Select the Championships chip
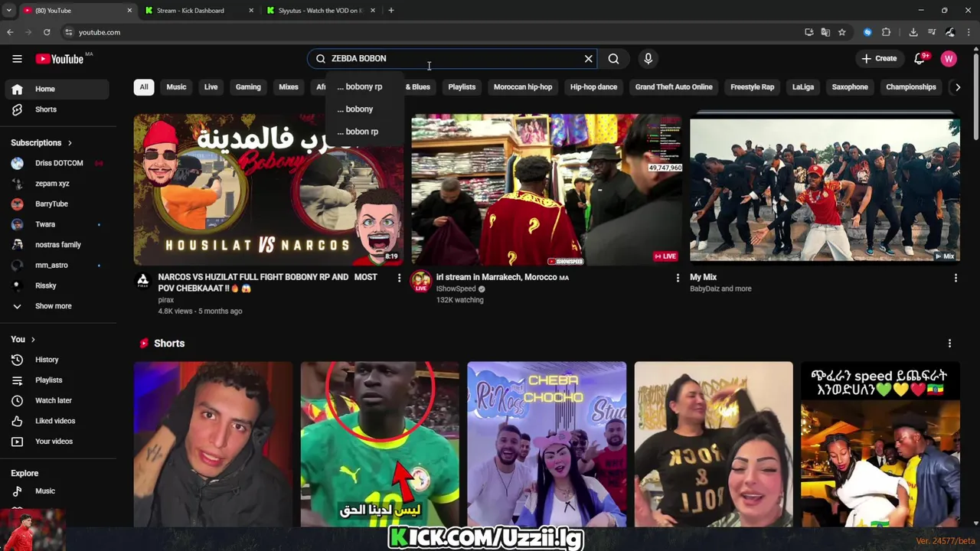This screenshot has height=551, width=980. click(911, 87)
